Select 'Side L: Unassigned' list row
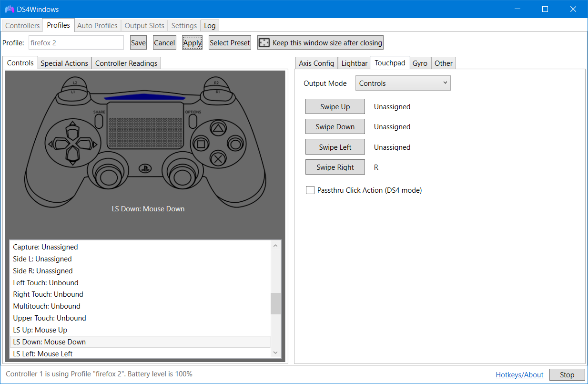The width and height of the screenshot is (588, 384). tap(140, 259)
